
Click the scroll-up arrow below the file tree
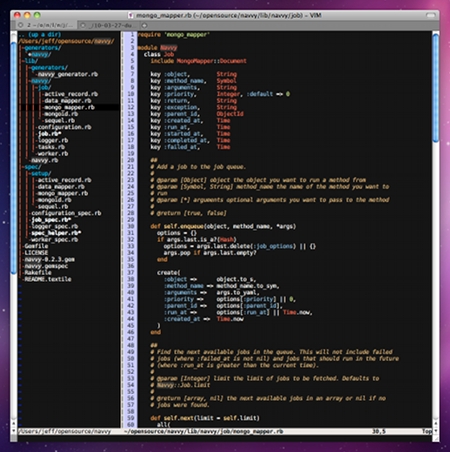coord(14,424)
